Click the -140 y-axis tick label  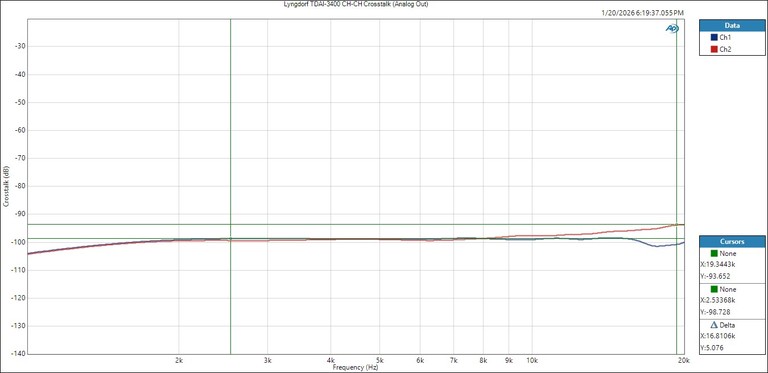click(x=19, y=353)
